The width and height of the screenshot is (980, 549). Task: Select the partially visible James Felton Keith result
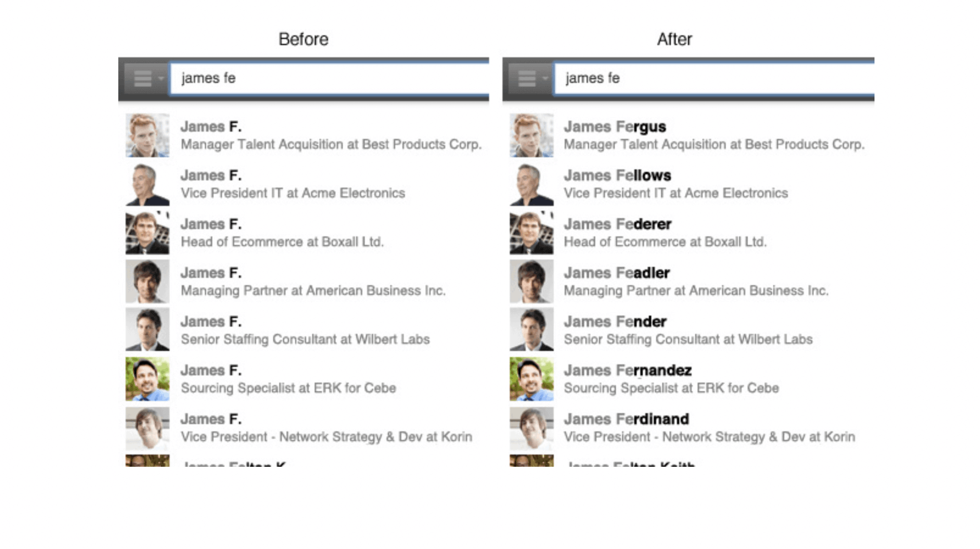[631, 464]
